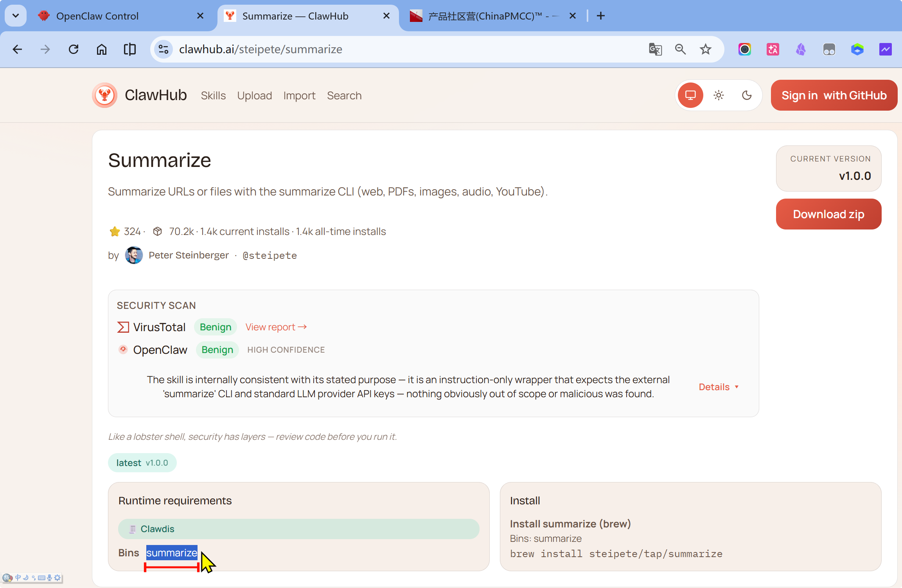Select the system theme monitor toggle
Screen dimensions: 902x588
690,95
